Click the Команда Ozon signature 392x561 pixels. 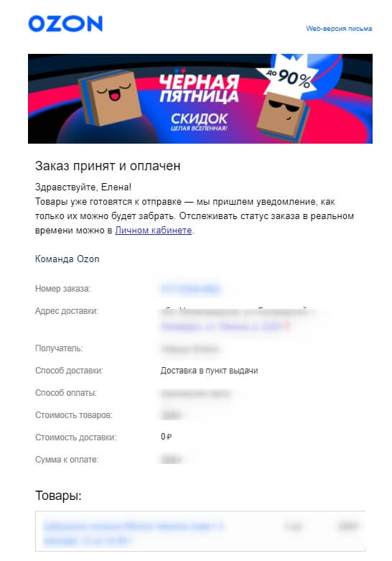pyautogui.click(x=67, y=259)
